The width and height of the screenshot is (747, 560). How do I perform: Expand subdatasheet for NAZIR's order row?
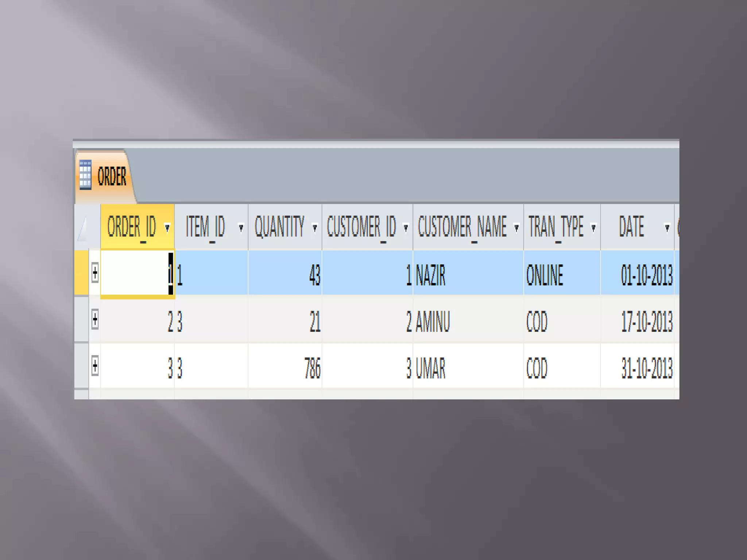click(x=95, y=273)
